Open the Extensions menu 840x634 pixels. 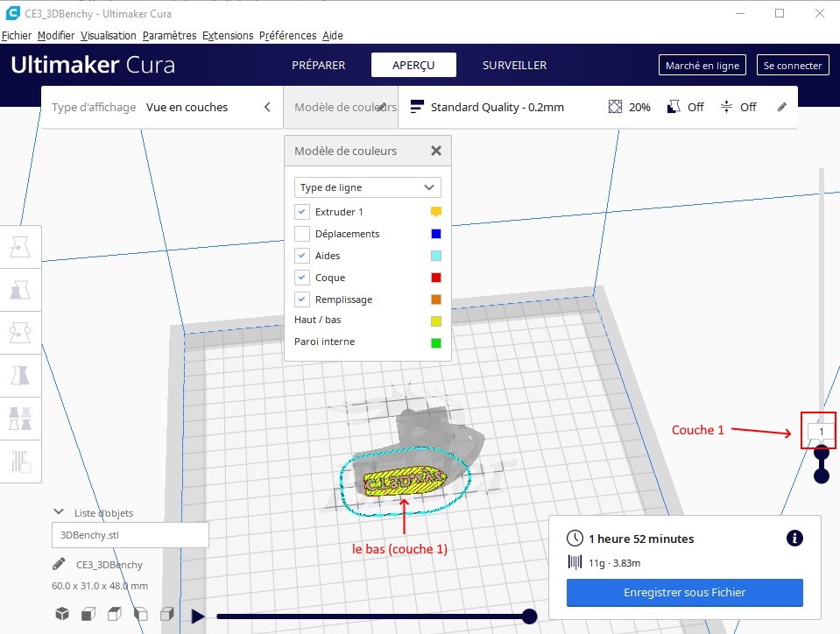click(228, 35)
